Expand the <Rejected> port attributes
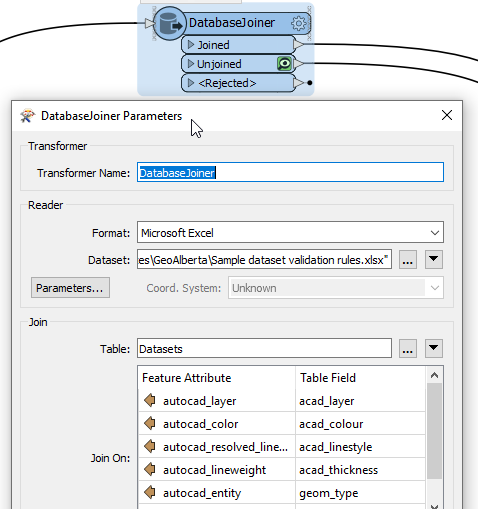 pos(191,83)
